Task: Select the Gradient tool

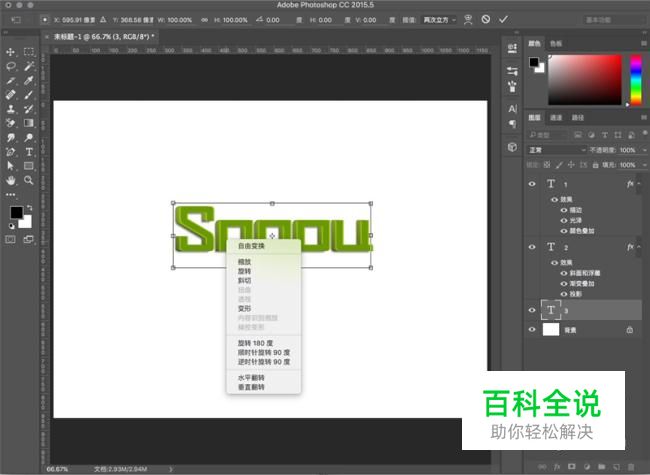Action: point(29,123)
